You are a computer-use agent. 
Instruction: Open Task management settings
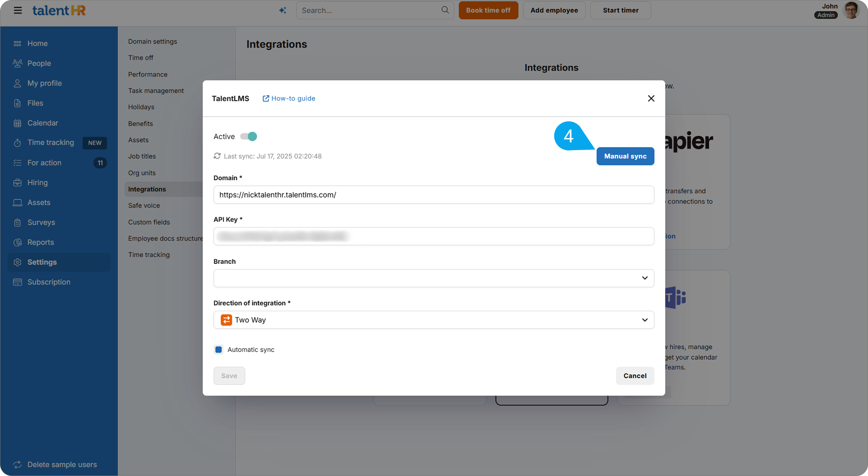pos(156,91)
